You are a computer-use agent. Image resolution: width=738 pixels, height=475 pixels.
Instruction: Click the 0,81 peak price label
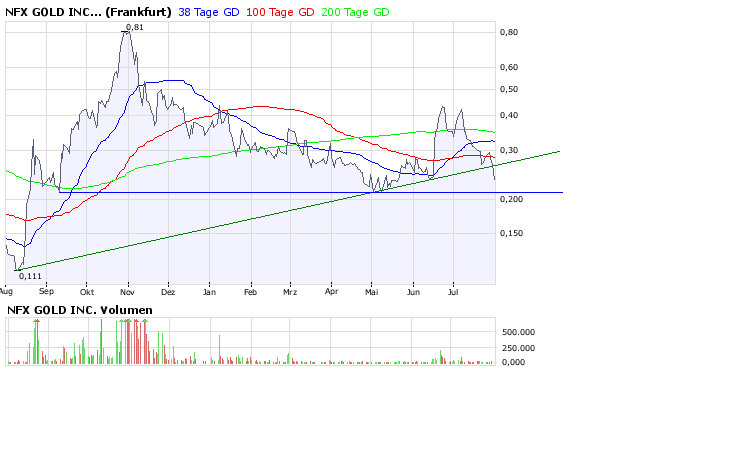136,27
